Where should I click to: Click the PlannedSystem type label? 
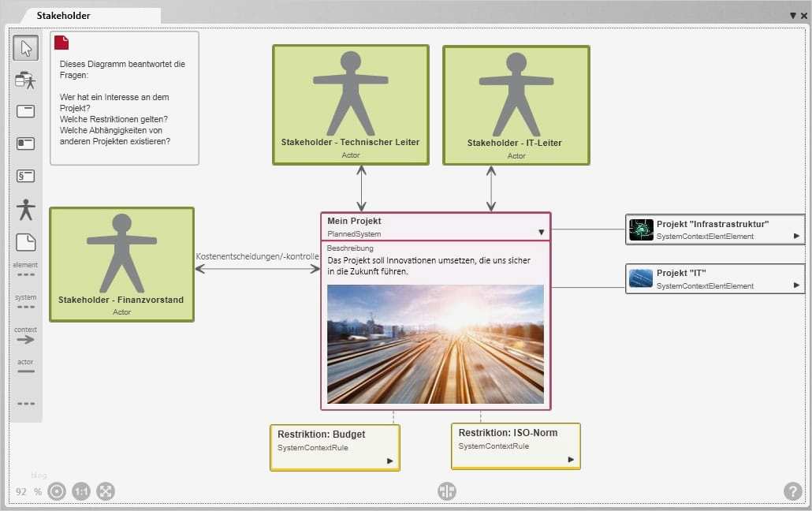tap(354, 234)
